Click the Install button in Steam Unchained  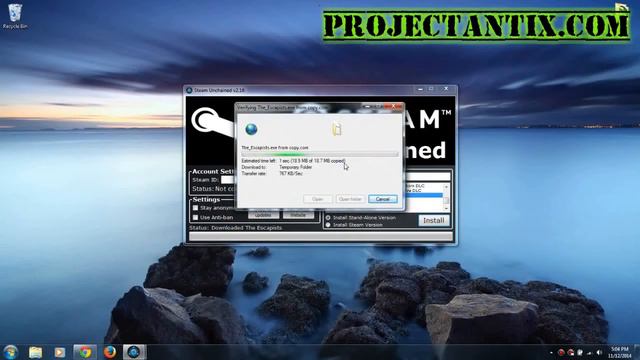tap(433, 220)
